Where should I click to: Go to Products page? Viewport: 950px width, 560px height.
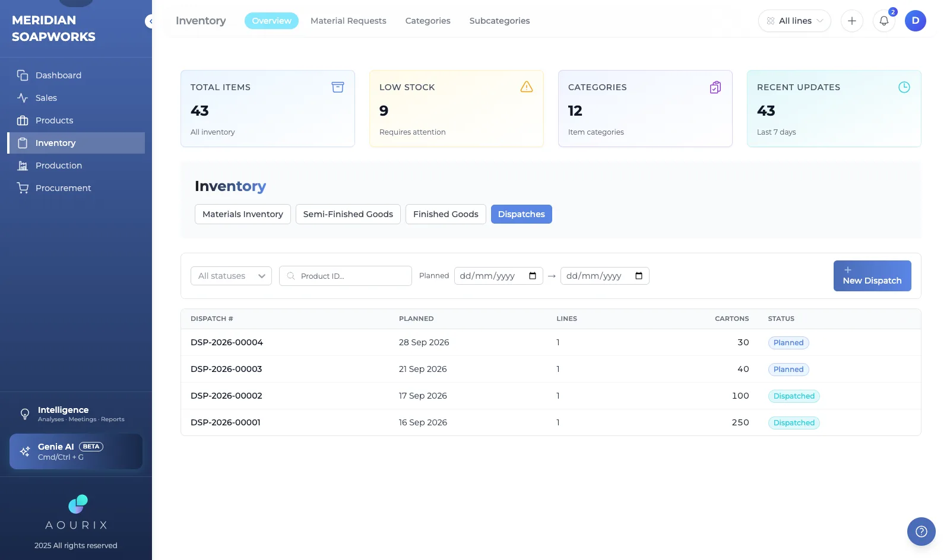[76, 120]
